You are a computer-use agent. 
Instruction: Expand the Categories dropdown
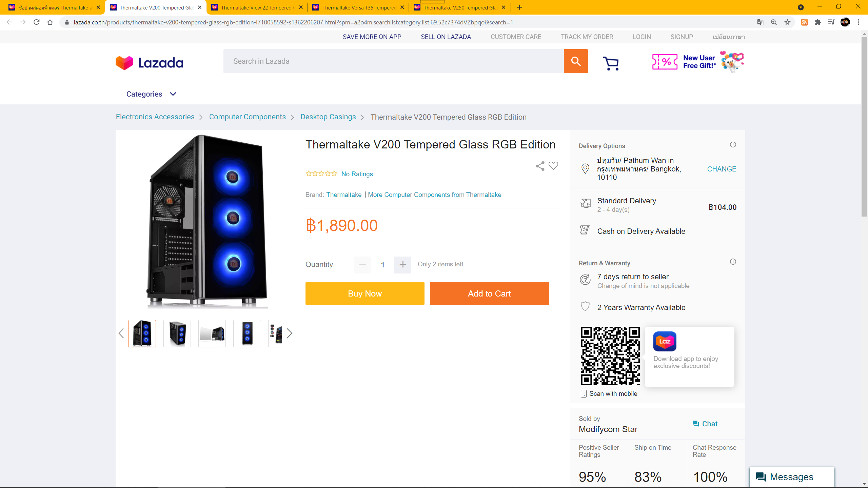coord(151,94)
